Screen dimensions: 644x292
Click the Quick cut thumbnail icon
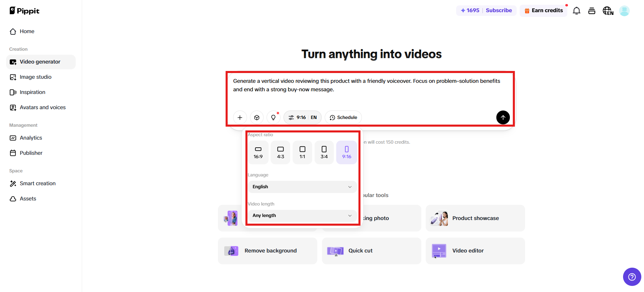click(335, 251)
